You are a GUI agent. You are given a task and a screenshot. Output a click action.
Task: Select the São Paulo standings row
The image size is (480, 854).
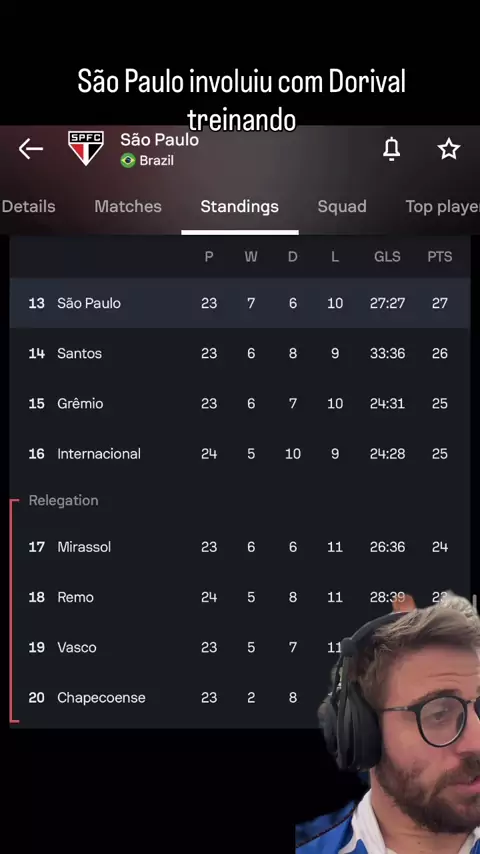pos(240,303)
